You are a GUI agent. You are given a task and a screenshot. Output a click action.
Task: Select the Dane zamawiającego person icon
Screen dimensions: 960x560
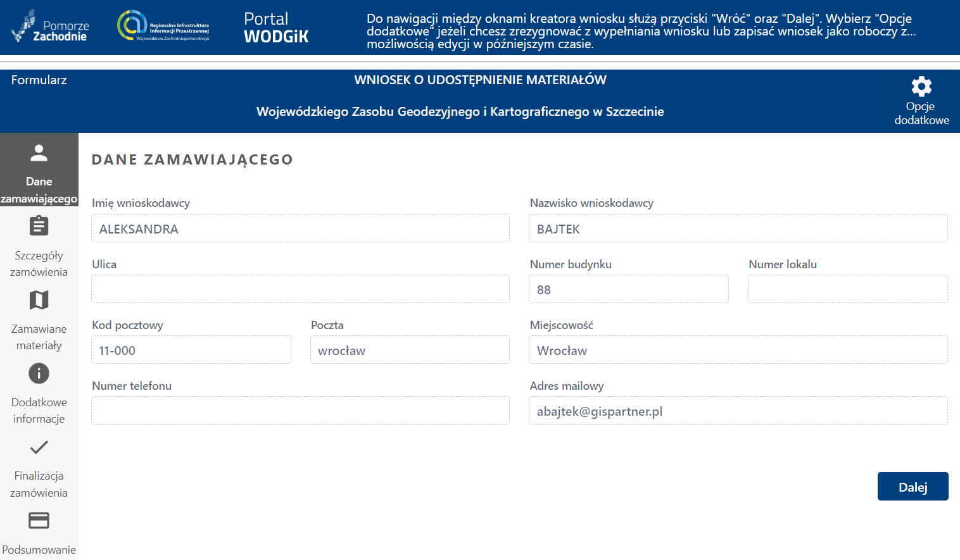[x=39, y=152]
